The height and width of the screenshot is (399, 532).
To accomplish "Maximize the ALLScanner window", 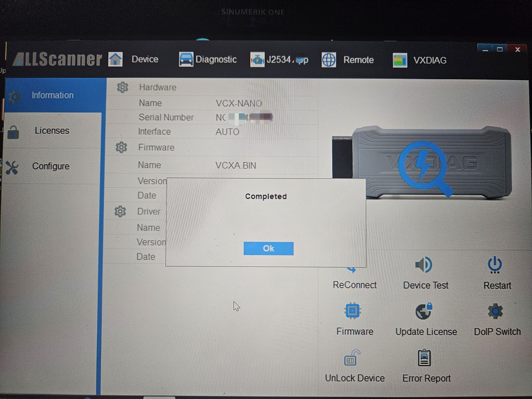I will [500, 49].
